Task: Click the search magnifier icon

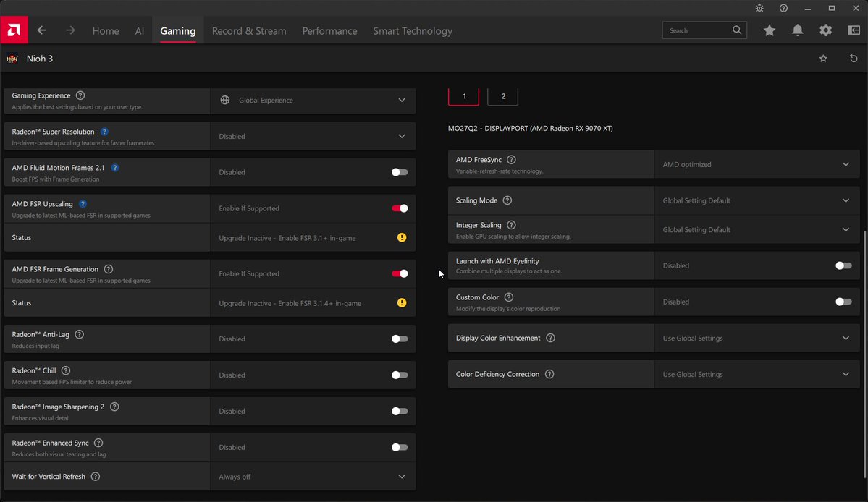Action: (737, 30)
